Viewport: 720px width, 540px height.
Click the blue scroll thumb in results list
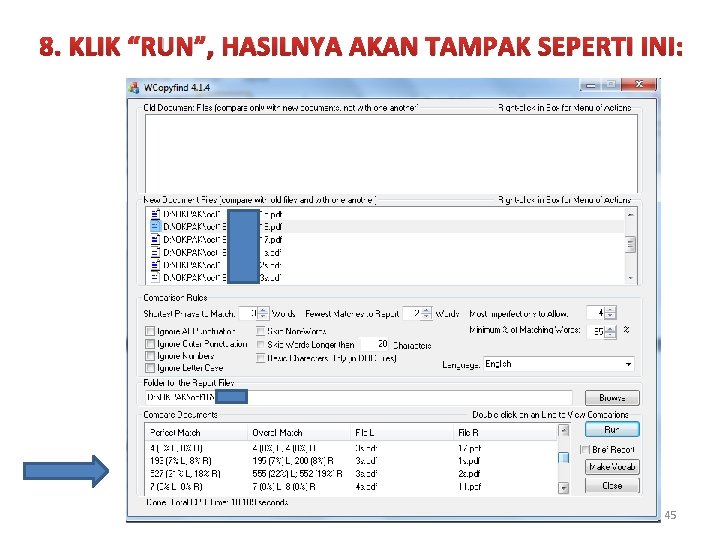tap(563, 458)
